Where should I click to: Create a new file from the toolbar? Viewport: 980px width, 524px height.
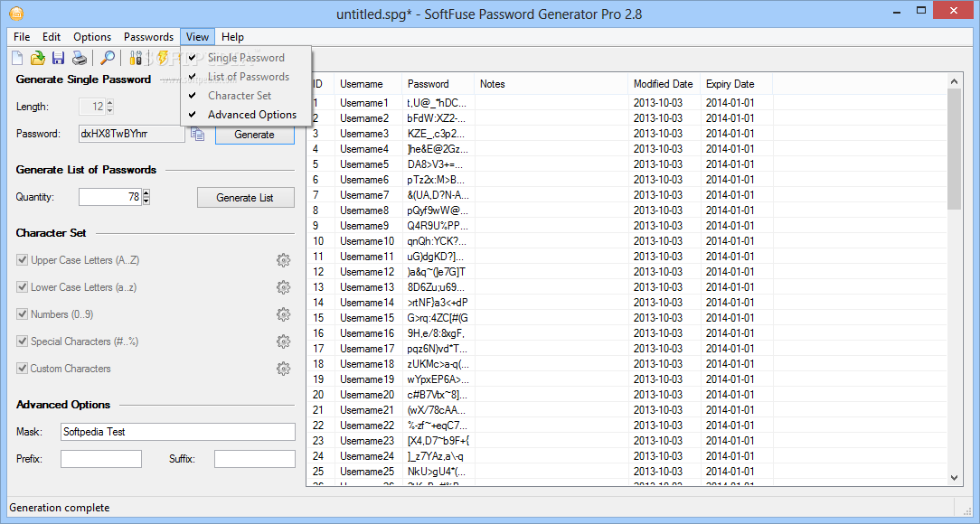17,59
